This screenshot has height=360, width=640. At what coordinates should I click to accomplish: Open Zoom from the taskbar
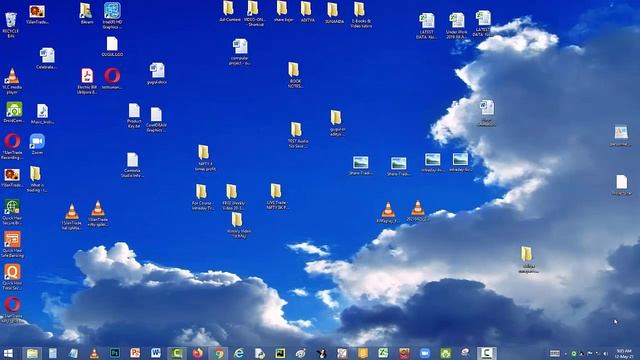pos(424,353)
